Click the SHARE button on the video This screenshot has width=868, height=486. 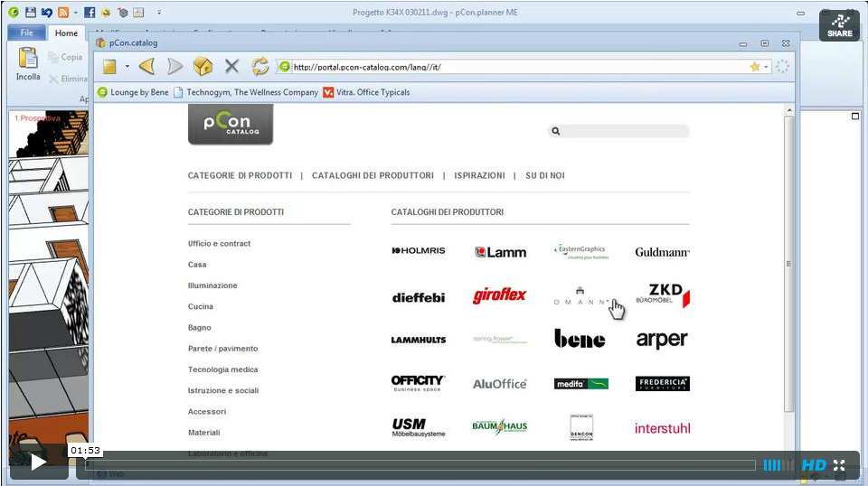point(840,26)
